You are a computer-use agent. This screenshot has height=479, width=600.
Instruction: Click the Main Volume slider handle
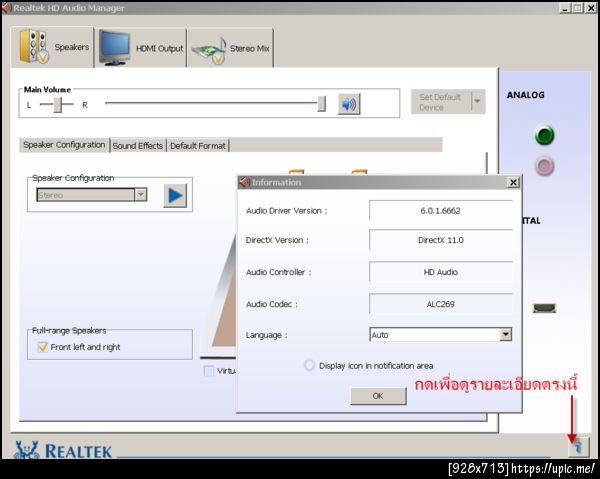point(321,104)
